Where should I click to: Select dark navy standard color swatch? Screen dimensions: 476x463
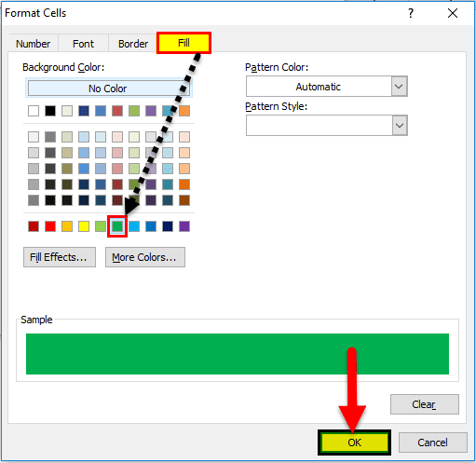coord(168,226)
